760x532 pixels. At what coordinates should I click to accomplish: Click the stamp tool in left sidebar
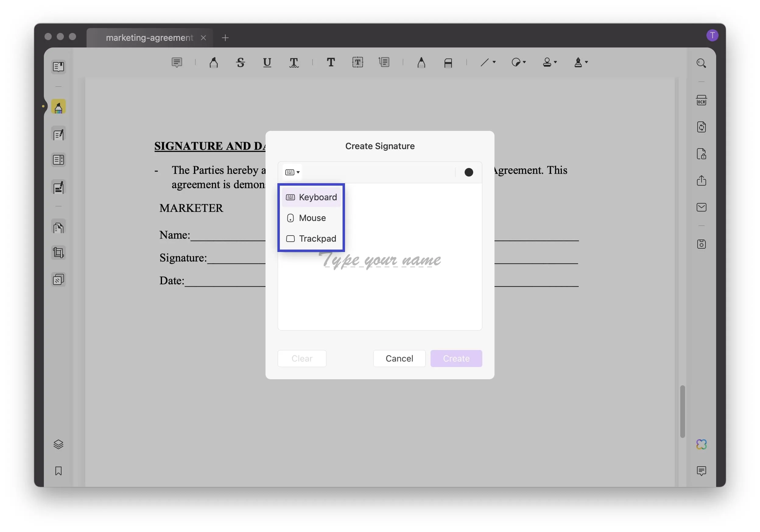point(58,280)
